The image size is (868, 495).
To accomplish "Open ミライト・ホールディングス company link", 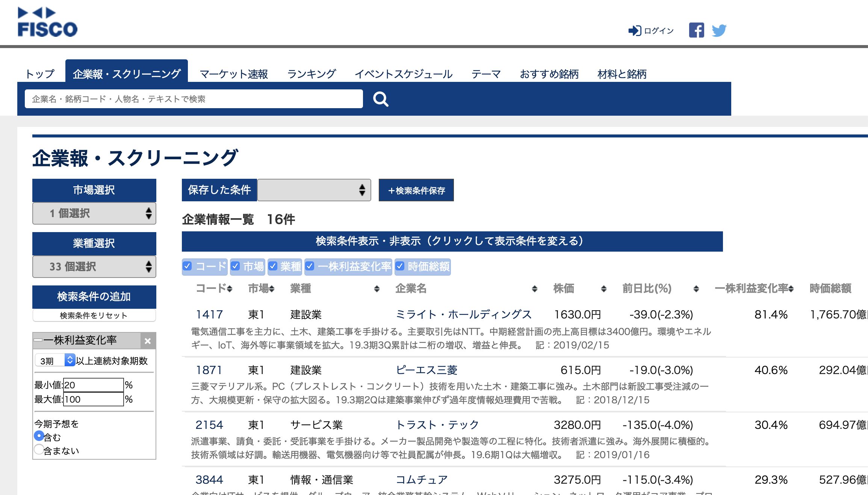I will point(464,314).
